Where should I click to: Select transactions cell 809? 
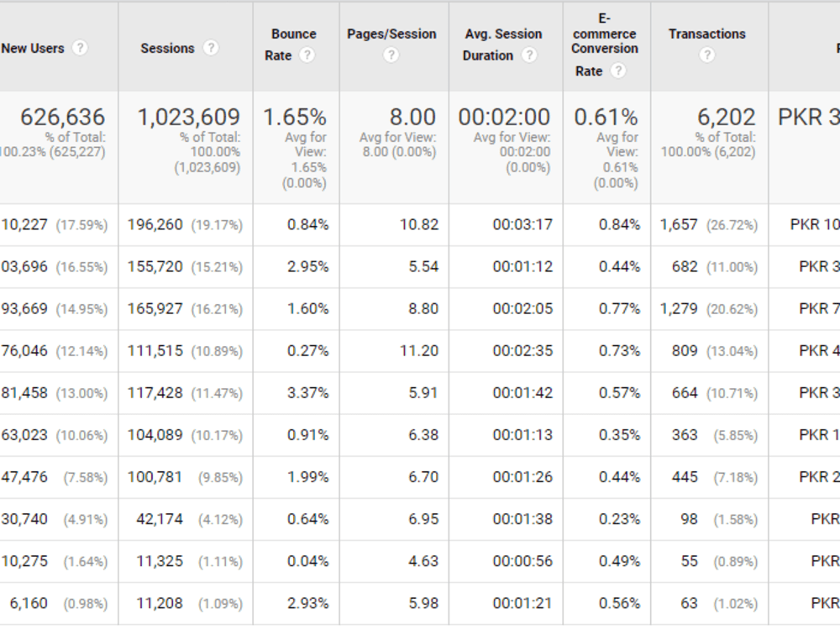[685, 351]
